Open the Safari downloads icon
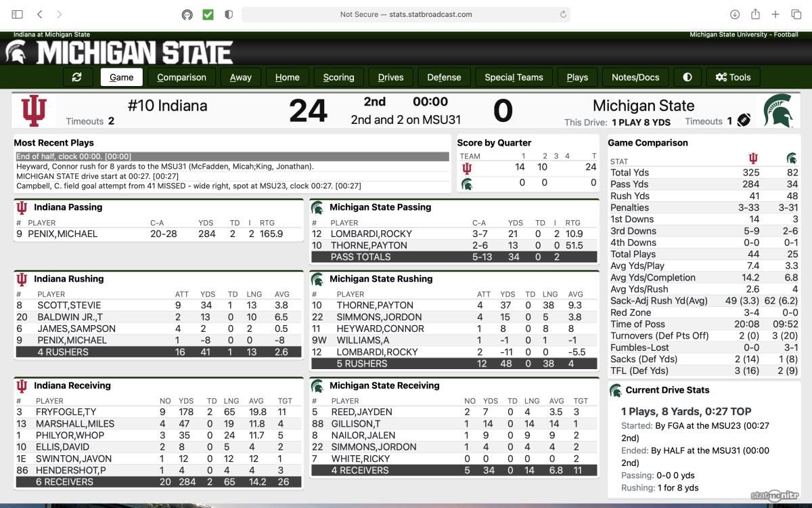 pos(735,14)
